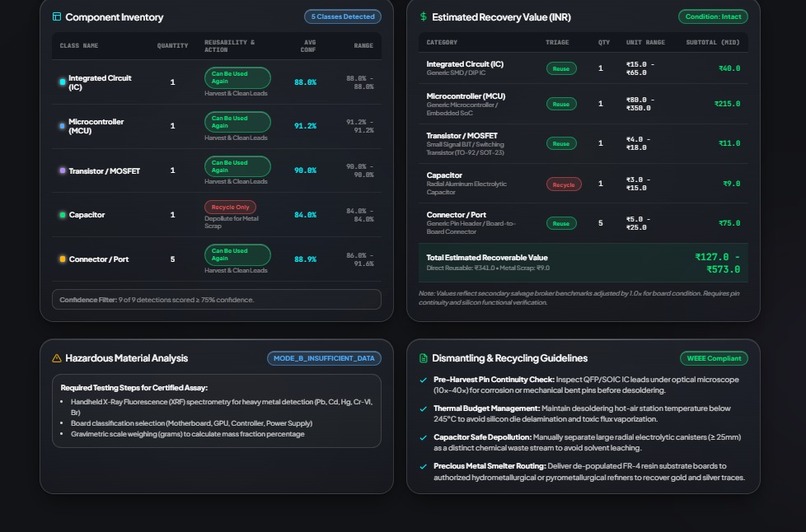Click the Total Estimated Recoverable Value label
This screenshot has height=532, width=806.
point(487,258)
